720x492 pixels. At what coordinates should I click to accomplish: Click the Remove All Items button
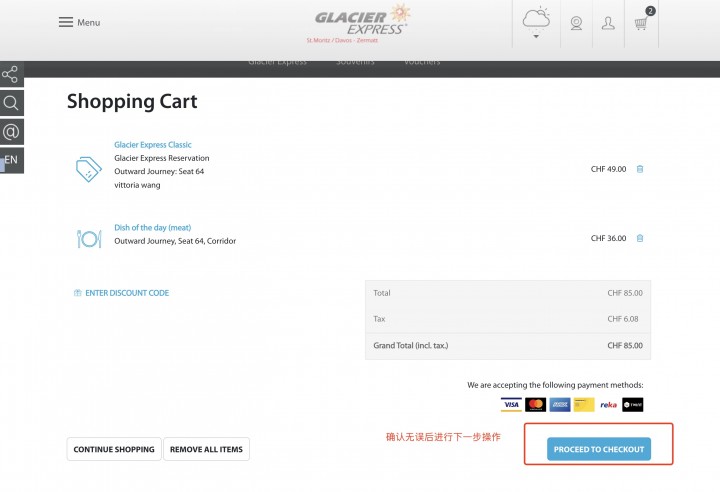click(206, 449)
